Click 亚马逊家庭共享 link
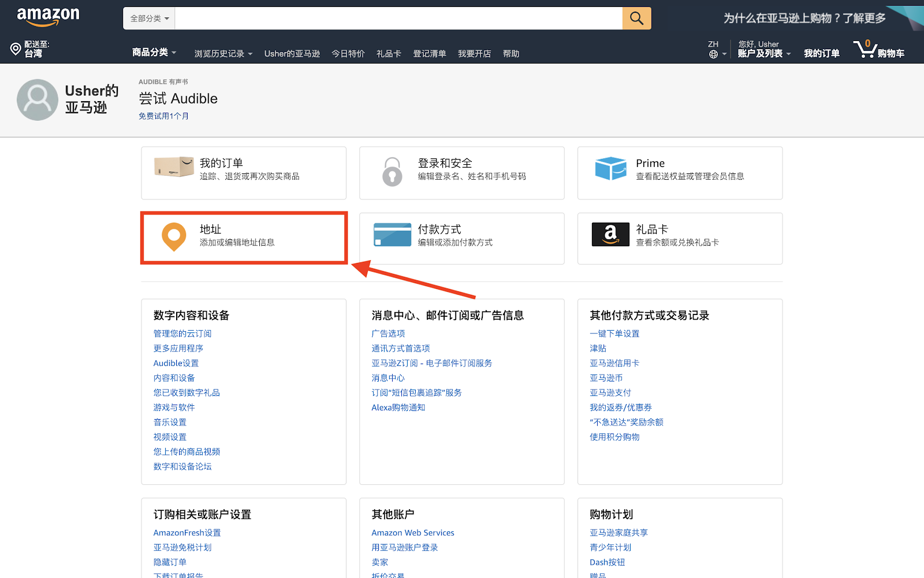The height and width of the screenshot is (578, 924). click(x=619, y=533)
